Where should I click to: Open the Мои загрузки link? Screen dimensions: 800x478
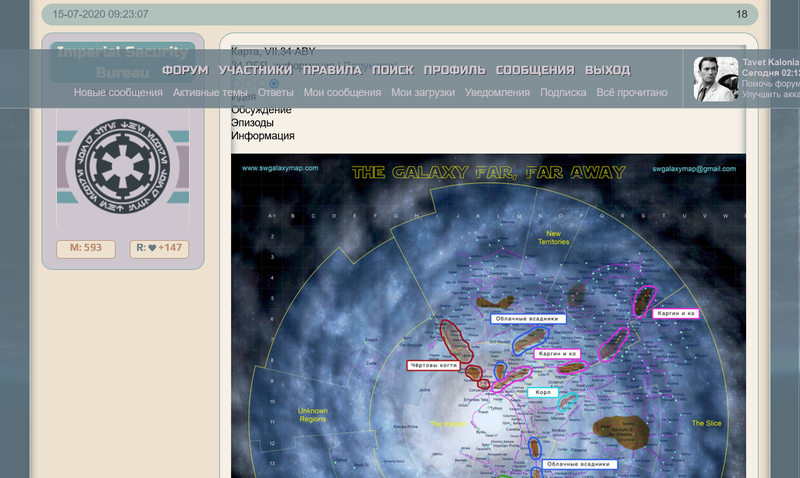coord(423,93)
